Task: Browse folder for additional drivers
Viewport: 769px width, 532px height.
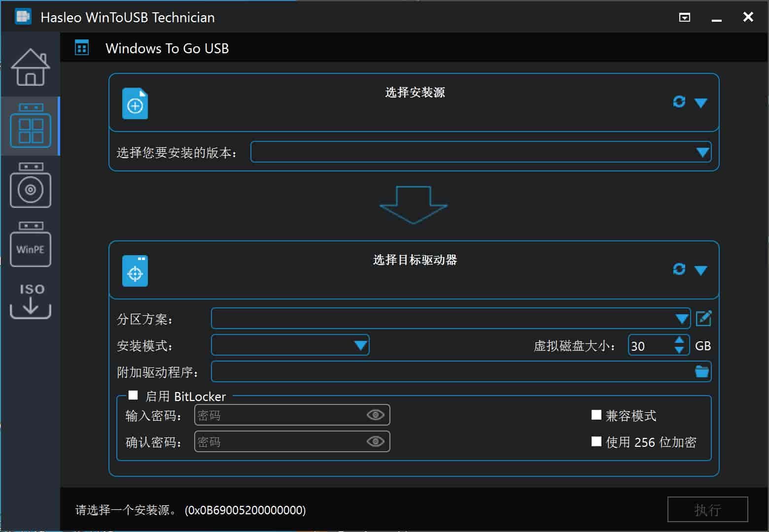Action: [x=702, y=371]
